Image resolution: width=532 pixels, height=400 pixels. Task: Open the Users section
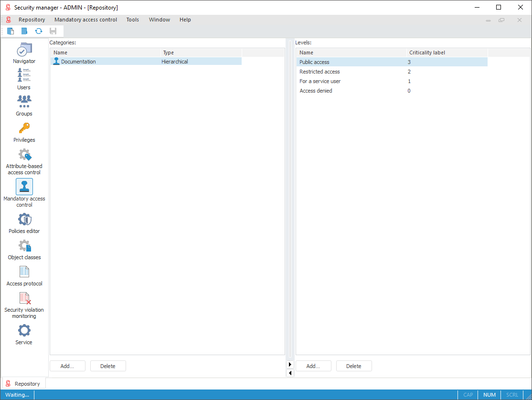pyautogui.click(x=24, y=79)
